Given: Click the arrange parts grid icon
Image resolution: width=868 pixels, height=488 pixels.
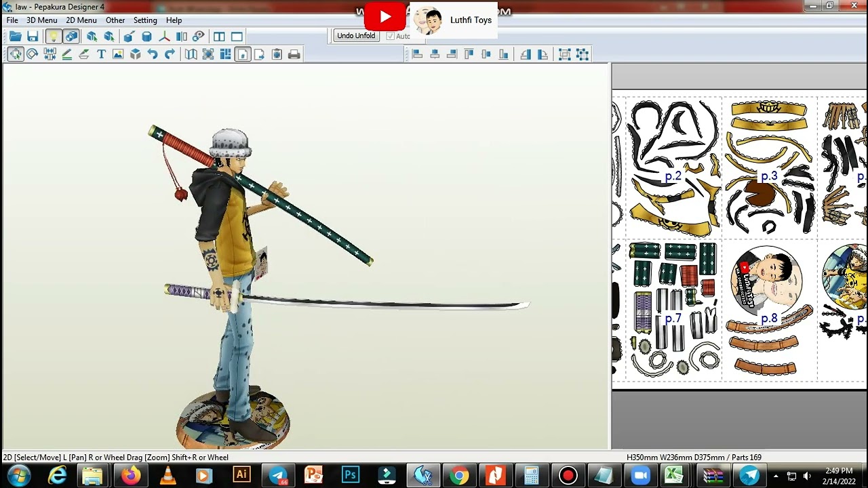Looking at the screenshot, I should (x=225, y=54).
